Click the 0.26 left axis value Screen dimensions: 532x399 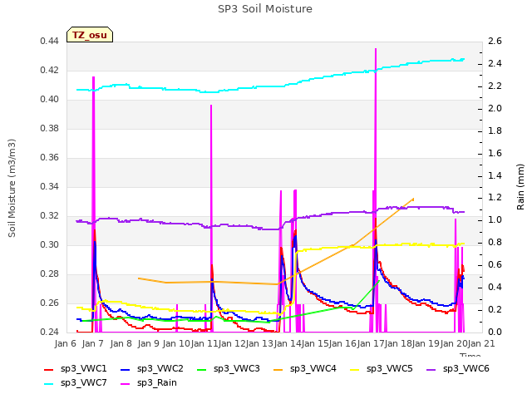(50, 303)
